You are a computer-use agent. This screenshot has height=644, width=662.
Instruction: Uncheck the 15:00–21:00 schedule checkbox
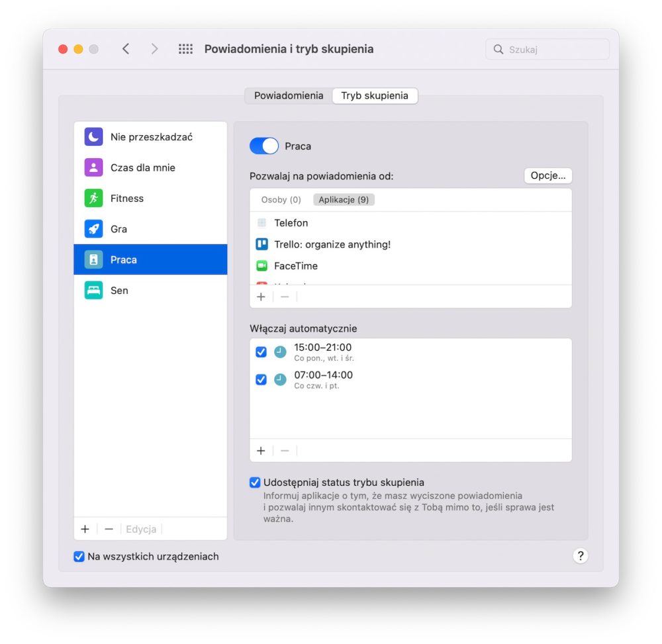click(x=261, y=351)
